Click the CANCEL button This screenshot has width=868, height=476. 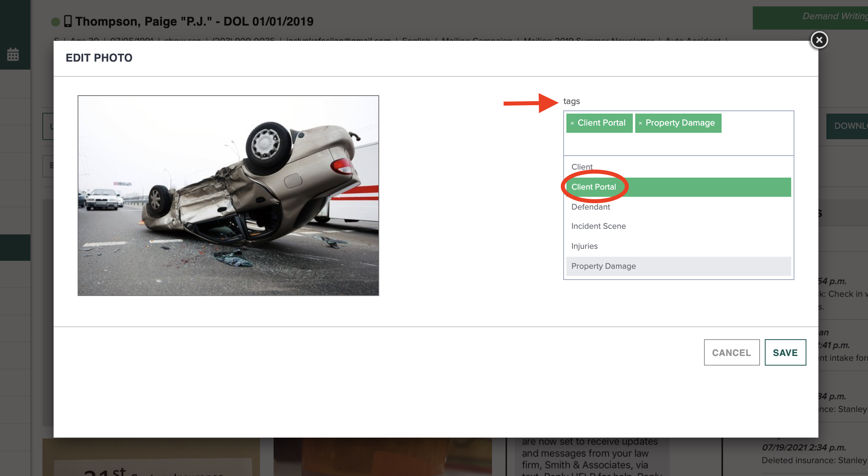[x=732, y=352]
